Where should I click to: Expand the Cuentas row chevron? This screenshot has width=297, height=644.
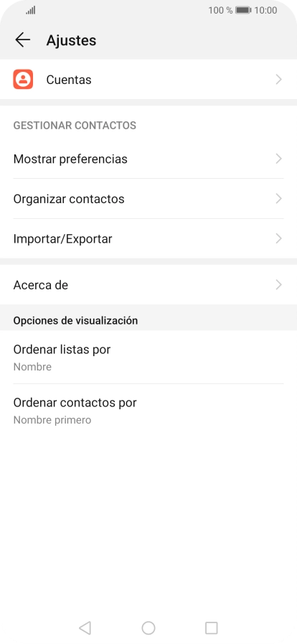[x=279, y=79]
